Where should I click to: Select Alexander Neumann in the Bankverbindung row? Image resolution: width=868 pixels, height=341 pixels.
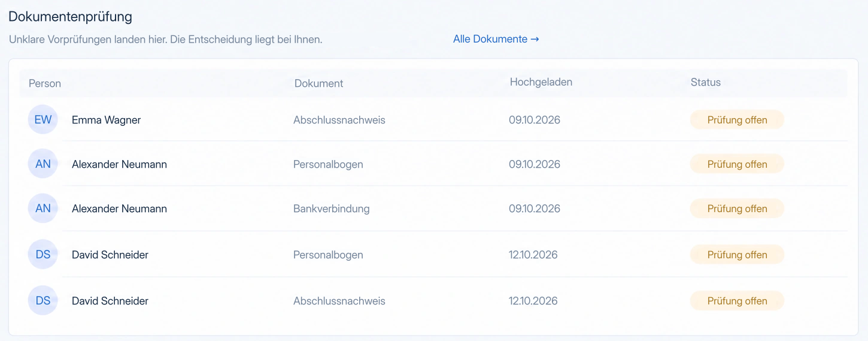point(119,209)
